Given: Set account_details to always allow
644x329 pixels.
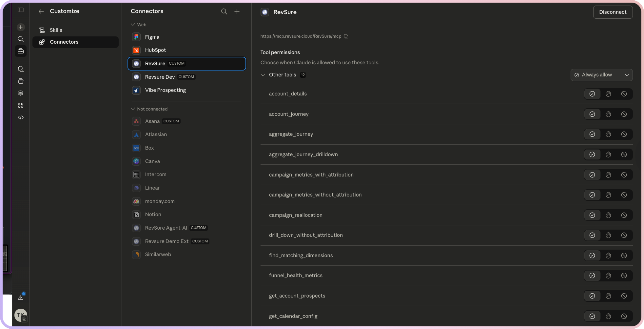Looking at the screenshot, I should coord(592,94).
